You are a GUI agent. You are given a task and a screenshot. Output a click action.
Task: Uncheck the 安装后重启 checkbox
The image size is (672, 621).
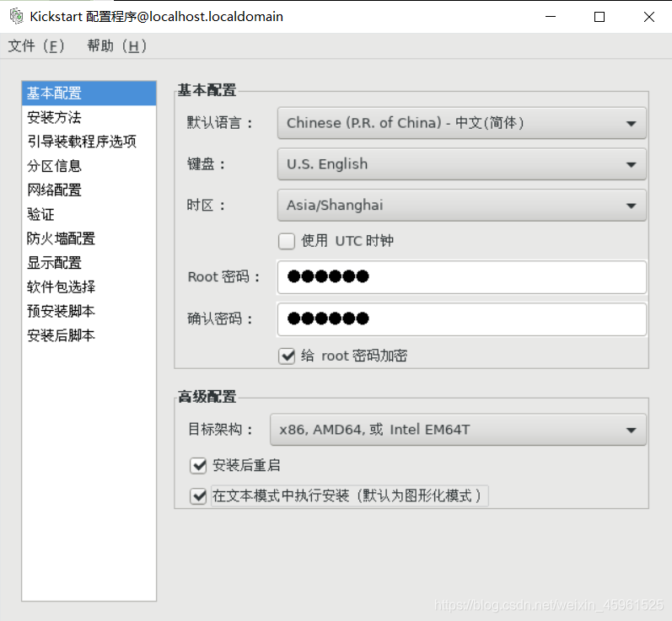click(198, 465)
